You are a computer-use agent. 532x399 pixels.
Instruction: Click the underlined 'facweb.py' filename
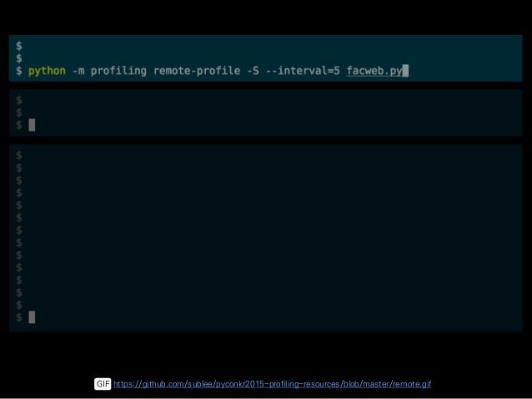click(374, 71)
